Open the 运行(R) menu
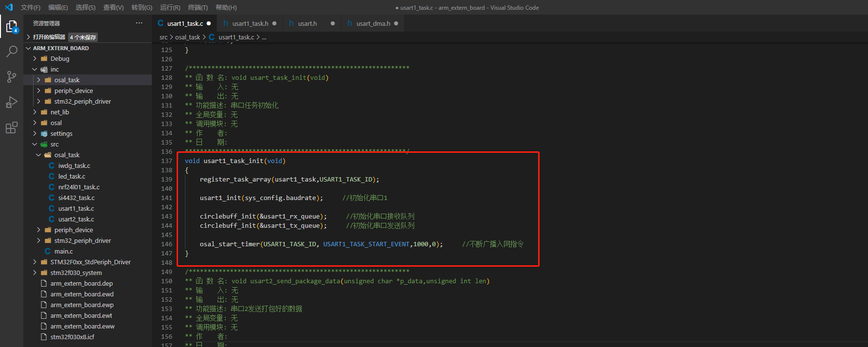Viewport: 868px width, 347px height. 170,7
